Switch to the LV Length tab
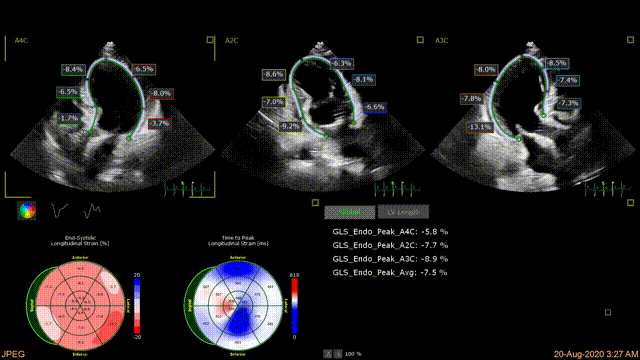640x360 pixels. (403, 212)
